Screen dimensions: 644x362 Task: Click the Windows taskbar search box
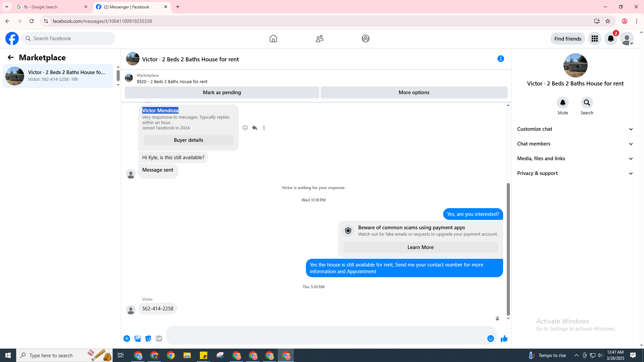pyautogui.click(x=64, y=355)
